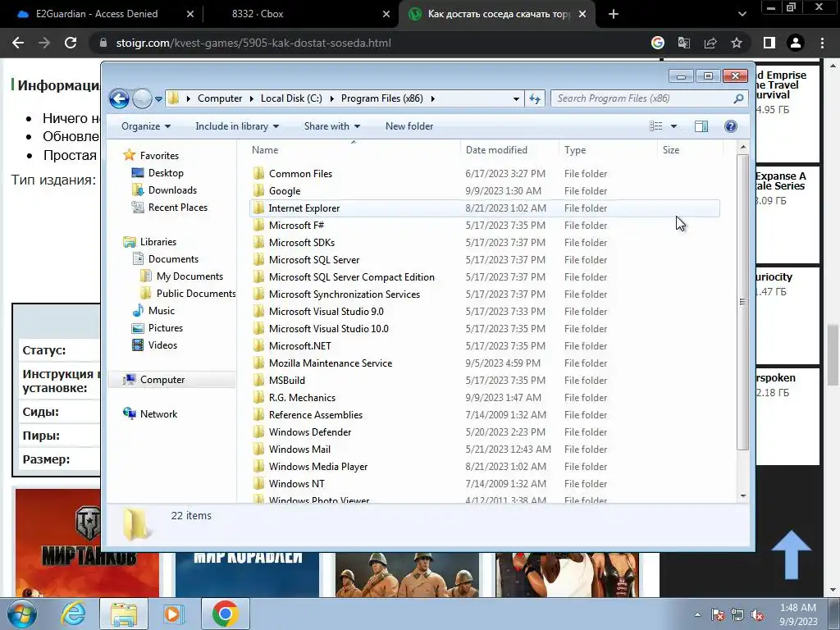840x630 pixels.
Task: Click the Computer breadcrumb in address bar
Action: point(220,98)
